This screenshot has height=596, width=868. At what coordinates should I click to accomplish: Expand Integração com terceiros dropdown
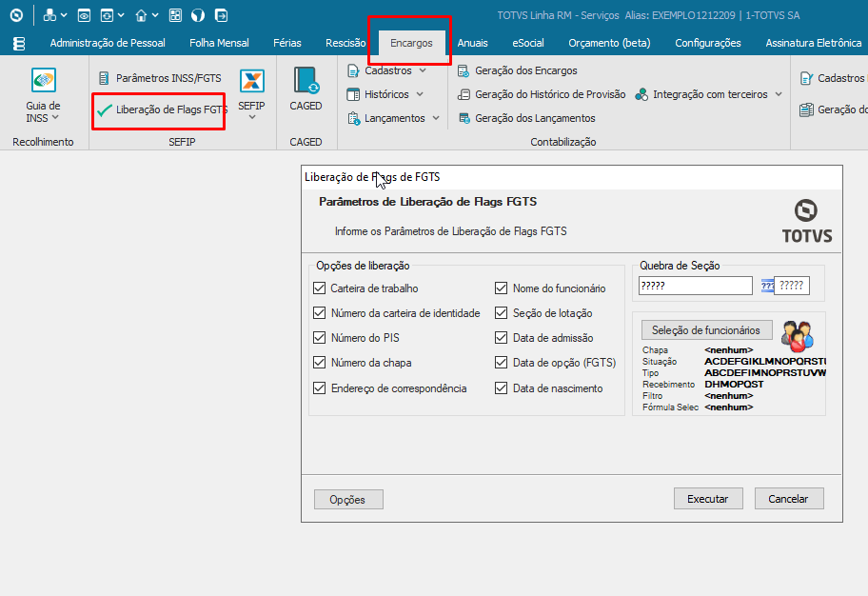click(779, 94)
